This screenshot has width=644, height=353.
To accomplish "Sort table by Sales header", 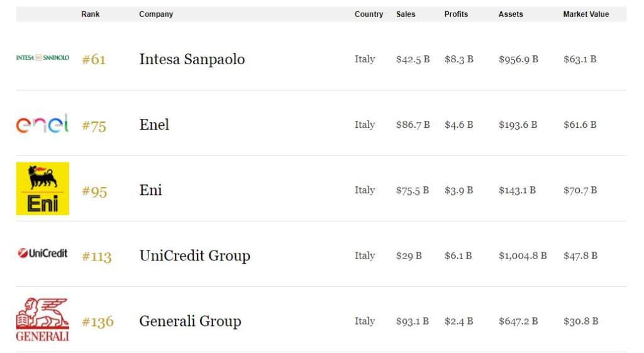I will [406, 14].
